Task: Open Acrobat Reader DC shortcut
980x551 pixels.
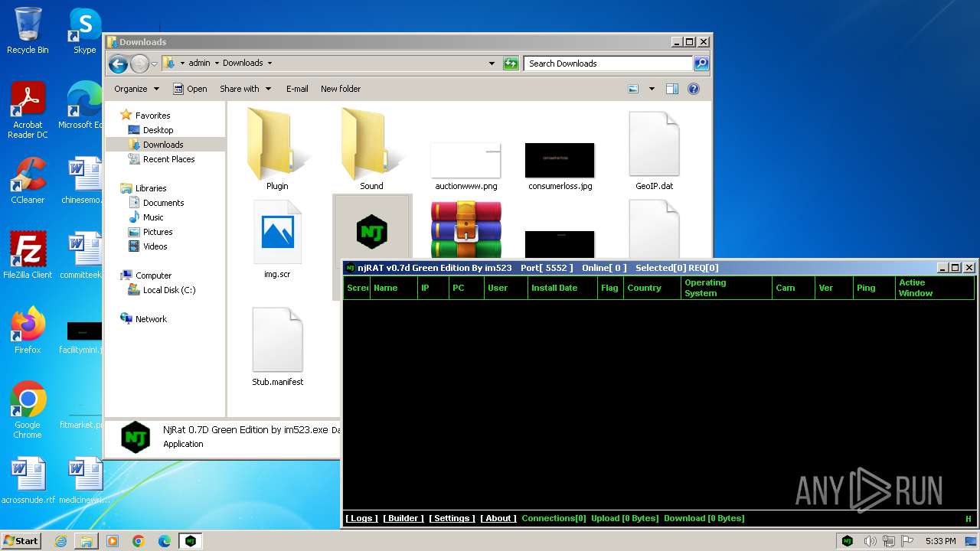Action: [x=28, y=110]
